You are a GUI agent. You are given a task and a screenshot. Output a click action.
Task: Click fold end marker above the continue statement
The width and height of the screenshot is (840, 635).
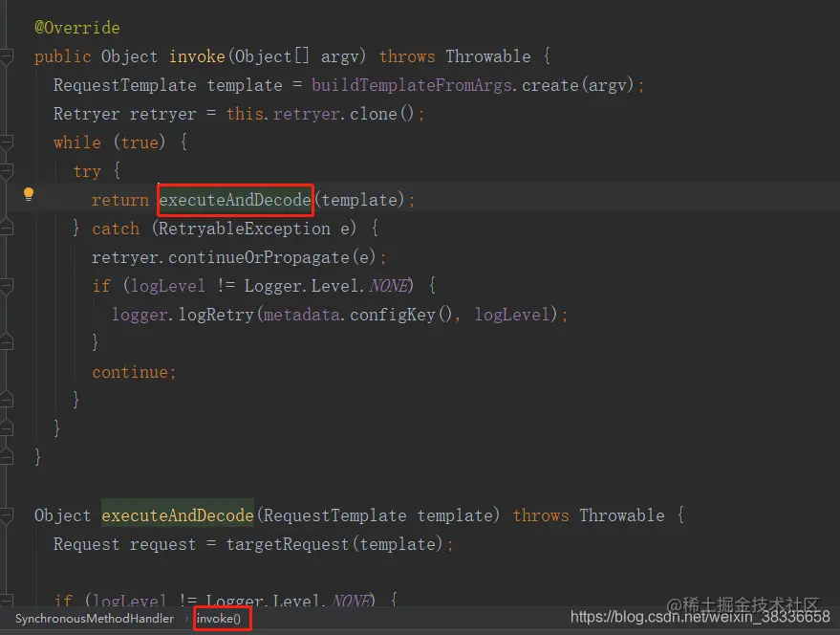click(7, 342)
